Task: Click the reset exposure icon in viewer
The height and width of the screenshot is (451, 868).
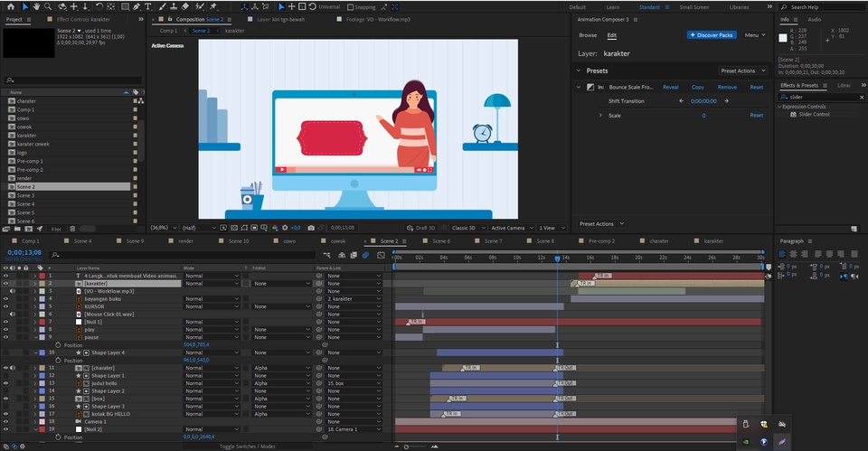Action: coord(285,228)
